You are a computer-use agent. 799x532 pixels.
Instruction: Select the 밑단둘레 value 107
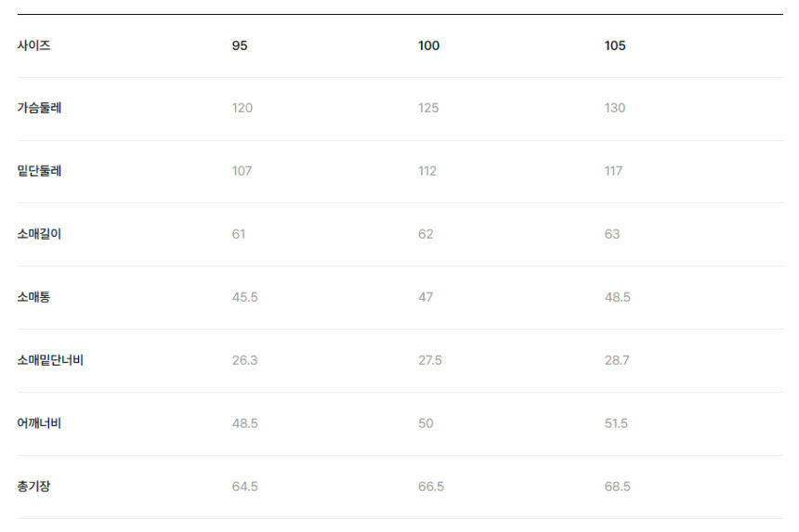[x=242, y=171]
